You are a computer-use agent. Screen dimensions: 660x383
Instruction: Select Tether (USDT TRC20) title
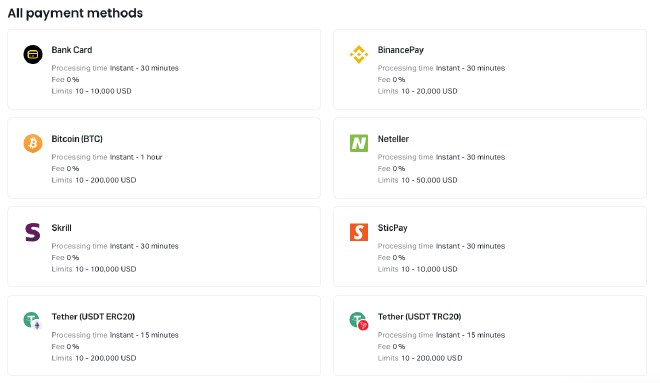(x=419, y=317)
